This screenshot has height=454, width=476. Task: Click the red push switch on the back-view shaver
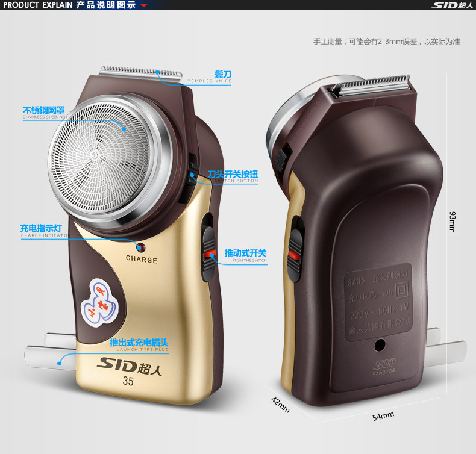pyautogui.click(x=294, y=256)
